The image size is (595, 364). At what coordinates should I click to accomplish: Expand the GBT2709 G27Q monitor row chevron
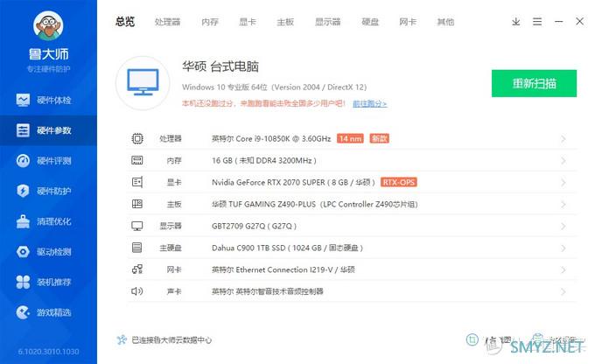(563, 227)
